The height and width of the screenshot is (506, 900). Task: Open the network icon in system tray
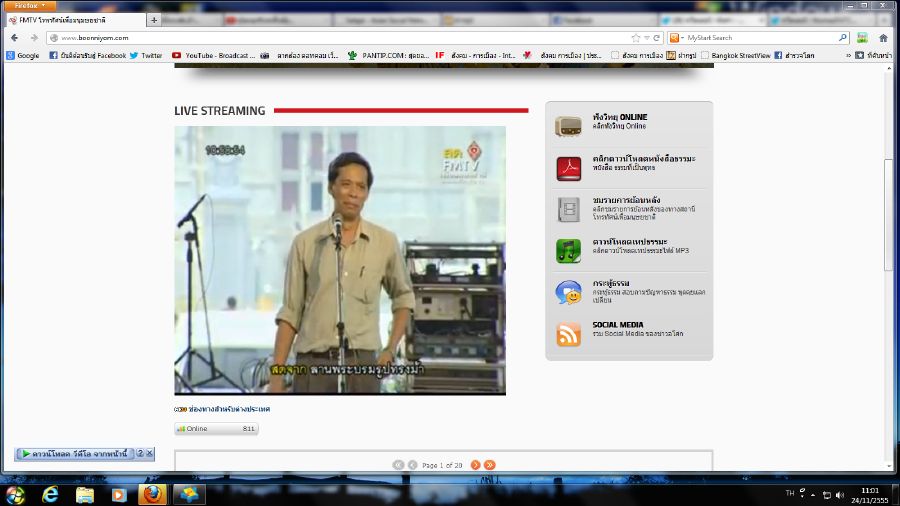pos(827,495)
